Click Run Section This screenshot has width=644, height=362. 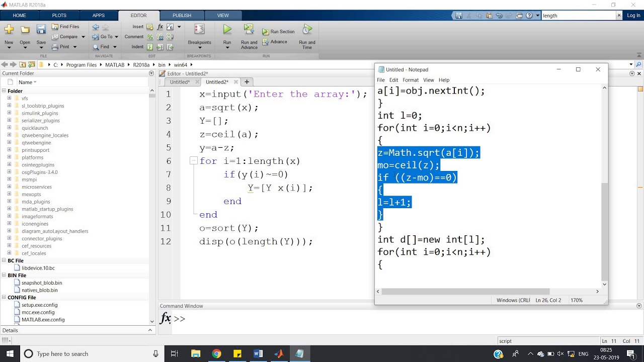(278, 32)
